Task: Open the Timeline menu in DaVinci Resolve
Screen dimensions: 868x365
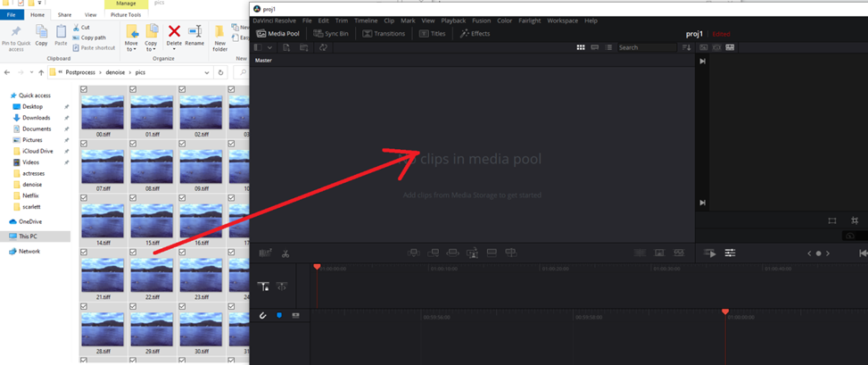Action: (x=366, y=21)
